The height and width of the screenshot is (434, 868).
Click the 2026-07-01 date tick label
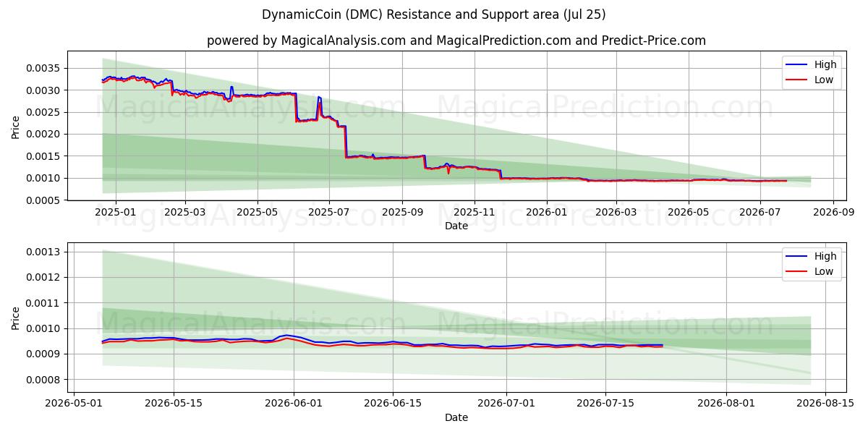[506, 404]
